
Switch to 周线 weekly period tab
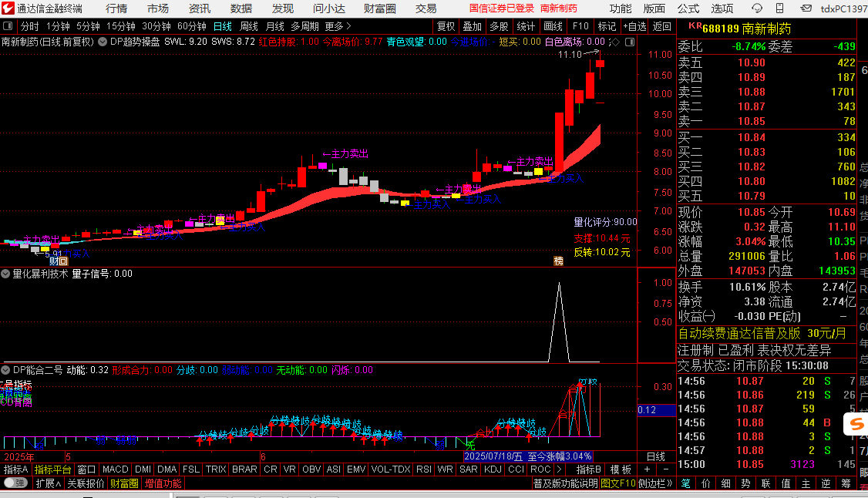[x=248, y=26]
